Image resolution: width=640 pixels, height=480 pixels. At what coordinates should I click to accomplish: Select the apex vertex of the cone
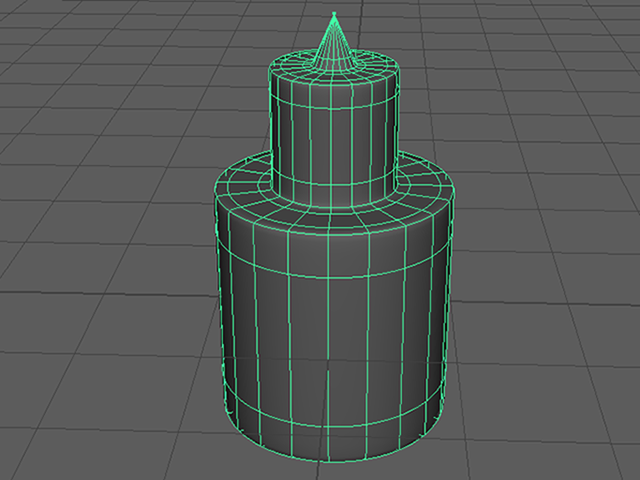[x=335, y=13]
